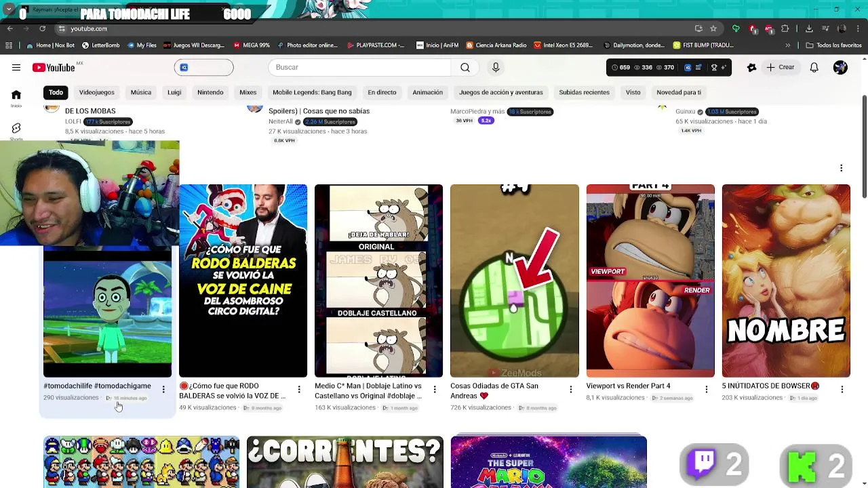This screenshot has width=868, height=488.
Task: Click the search magnifier button
Action: pyautogui.click(x=465, y=67)
